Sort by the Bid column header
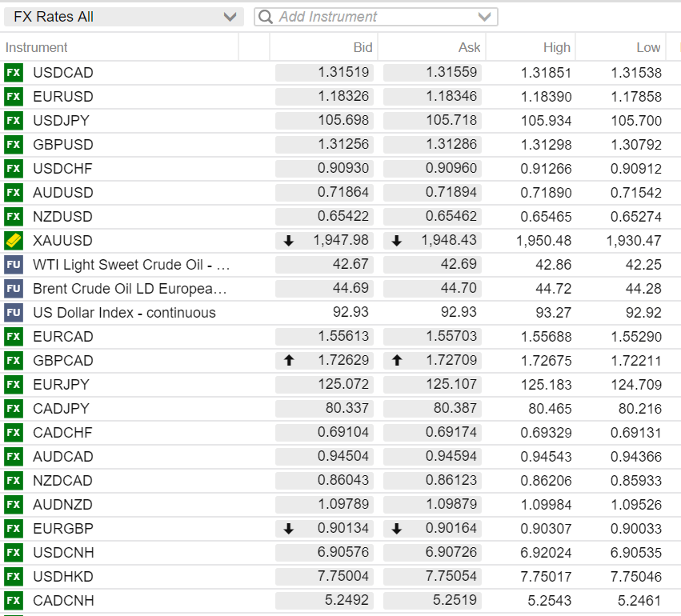 363,47
